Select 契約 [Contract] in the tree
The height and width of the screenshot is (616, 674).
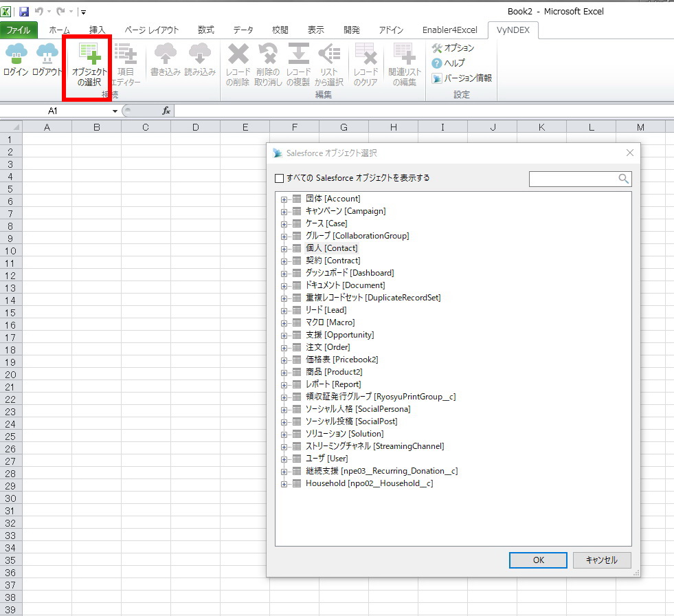pyautogui.click(x=333, y=261)
